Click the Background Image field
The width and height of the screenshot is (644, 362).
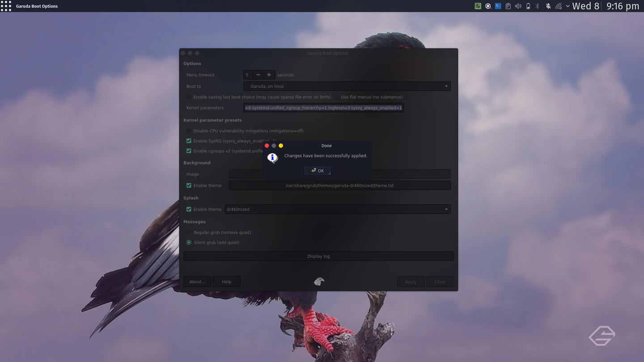click(x=339, y=174)
